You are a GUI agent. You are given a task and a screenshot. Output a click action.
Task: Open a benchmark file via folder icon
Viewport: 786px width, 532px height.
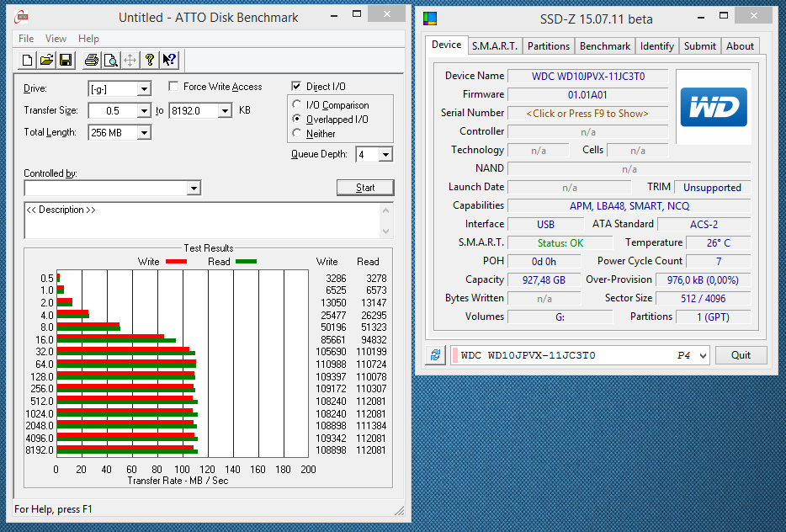coord(46,60)
